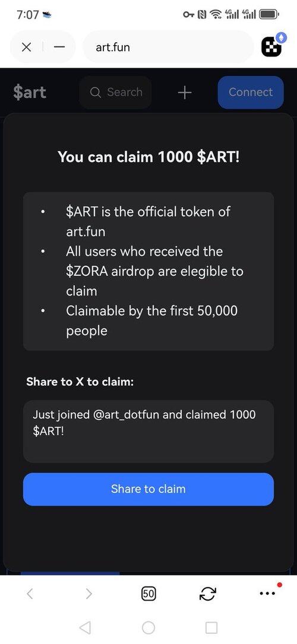The height and width of the screenshot is (644, 297).
Task: Tap the tweet text box mentioning @art_dotfun
Action: pyautogui.click(x=148, y=431)
